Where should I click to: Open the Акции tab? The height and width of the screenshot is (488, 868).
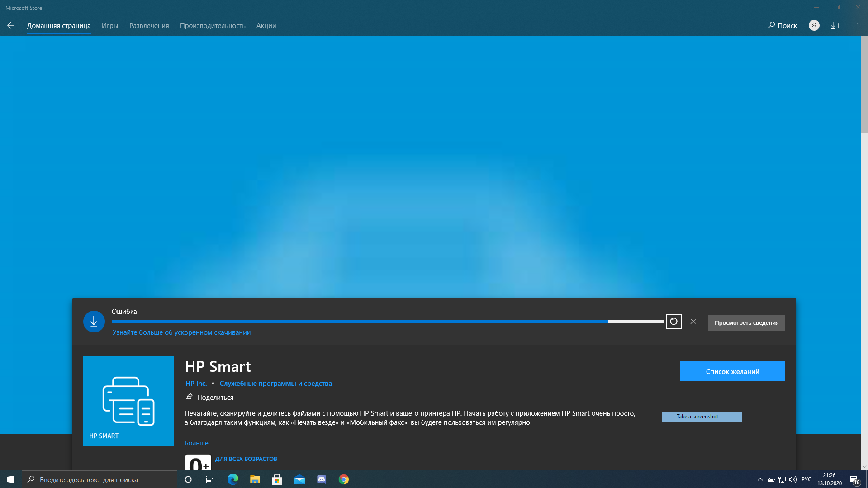click(x=266, y=26)
